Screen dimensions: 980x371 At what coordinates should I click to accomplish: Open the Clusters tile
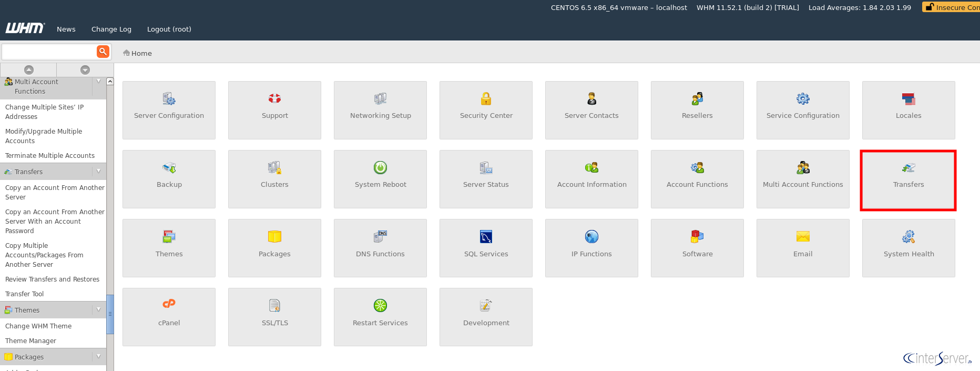coord(274,179)
